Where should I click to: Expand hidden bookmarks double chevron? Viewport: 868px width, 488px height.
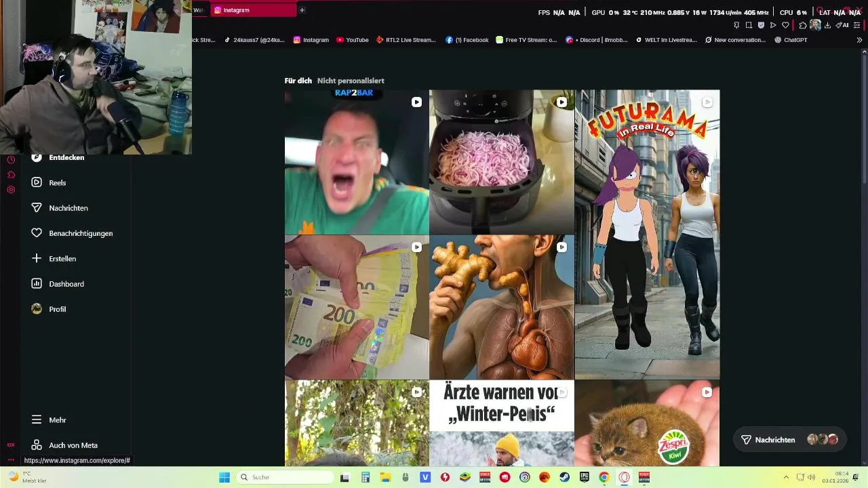[859, 40]
